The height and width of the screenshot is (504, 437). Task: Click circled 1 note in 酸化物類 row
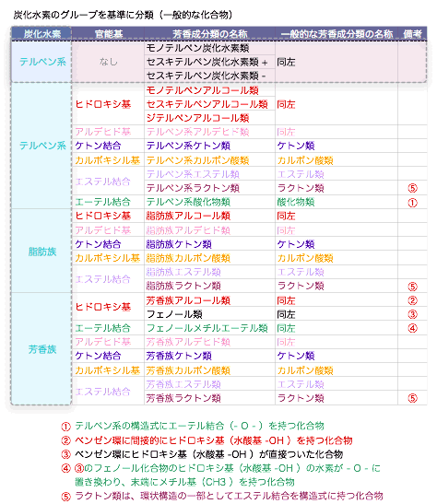point(412,203)
